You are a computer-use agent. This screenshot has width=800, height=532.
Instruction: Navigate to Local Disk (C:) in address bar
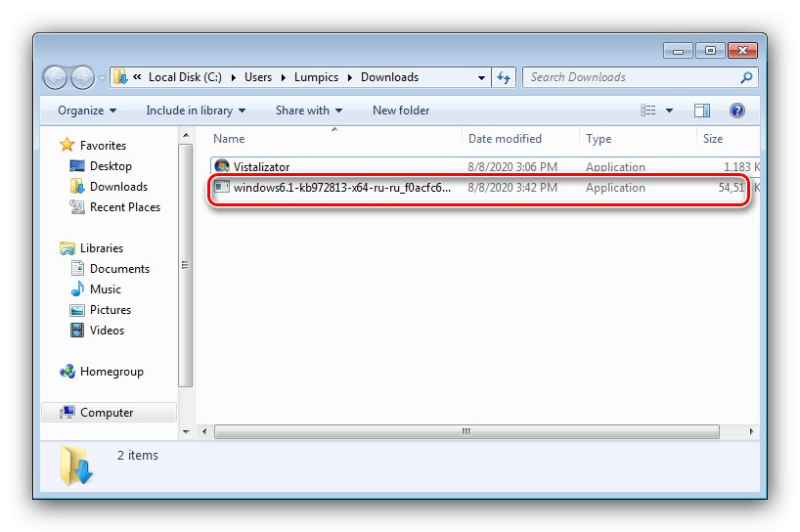pos(185,77)
